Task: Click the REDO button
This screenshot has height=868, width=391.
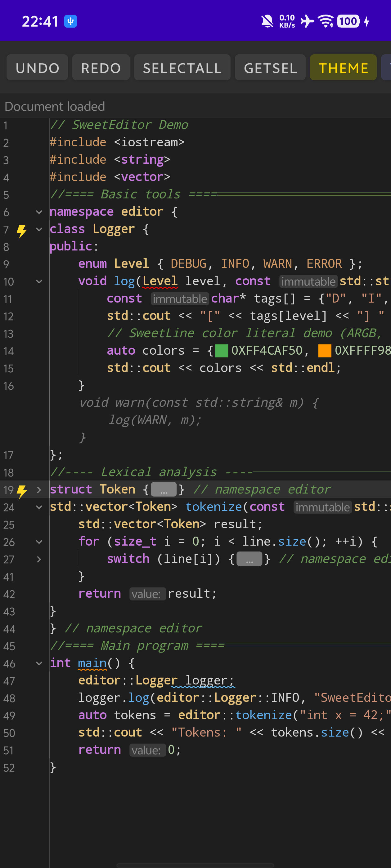Action: (x=101, y=68)
